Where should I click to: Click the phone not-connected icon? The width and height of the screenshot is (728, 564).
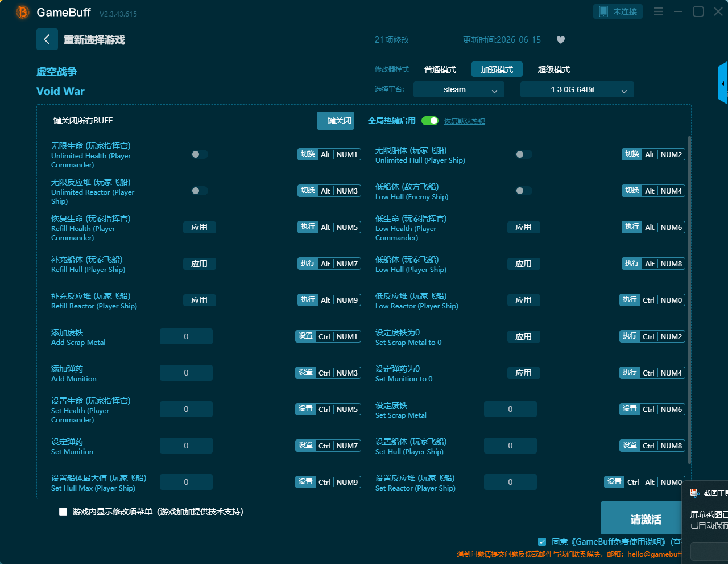click(x=603, y=11)
